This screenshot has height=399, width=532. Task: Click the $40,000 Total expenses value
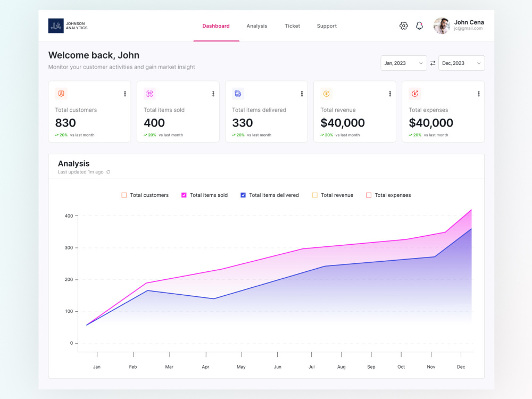[431, 122]
